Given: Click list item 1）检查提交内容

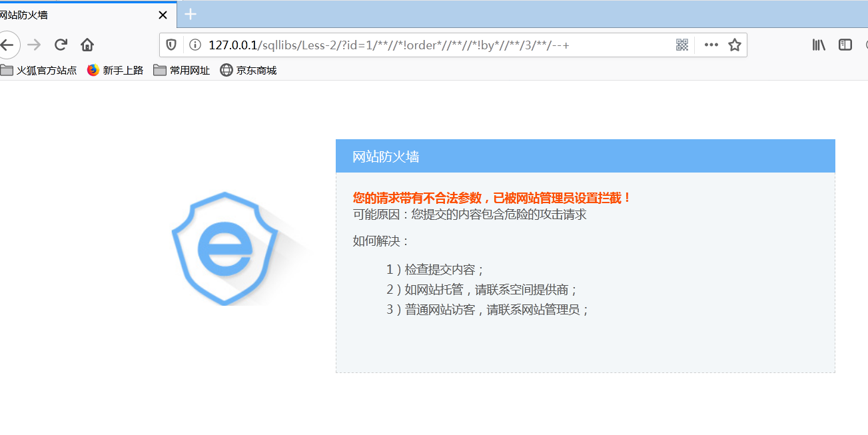Looking at the screenshot, I should [x=436, y=270].
